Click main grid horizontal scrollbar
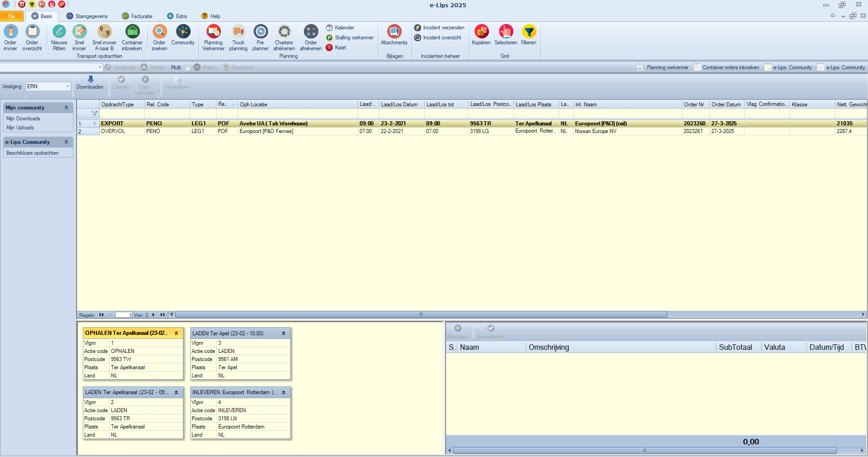 pyautogui.click(x=421, y=314)
